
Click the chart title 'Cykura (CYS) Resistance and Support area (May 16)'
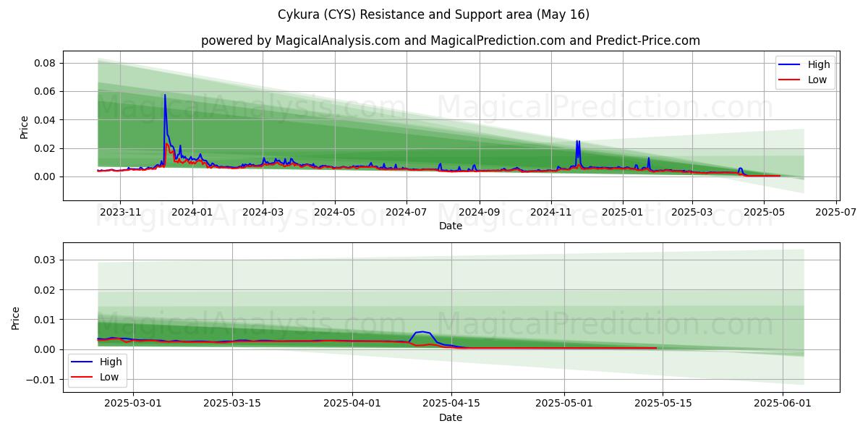point(434,14)
